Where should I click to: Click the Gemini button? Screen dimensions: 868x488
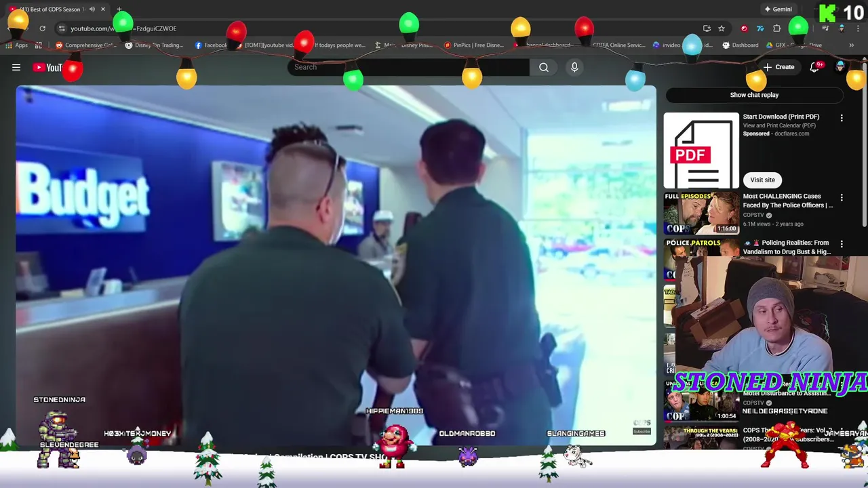pyautogui.click(x=778, y=9)
